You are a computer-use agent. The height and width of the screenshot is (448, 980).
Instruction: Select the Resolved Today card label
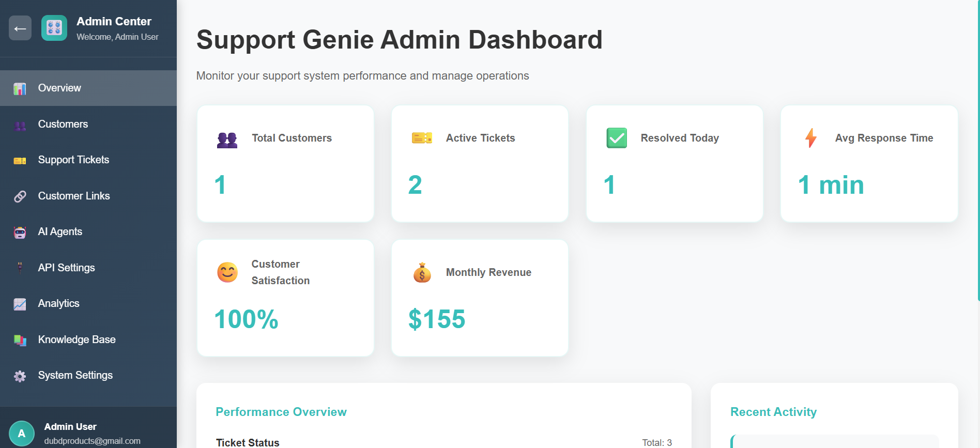(x=680, y=138)
